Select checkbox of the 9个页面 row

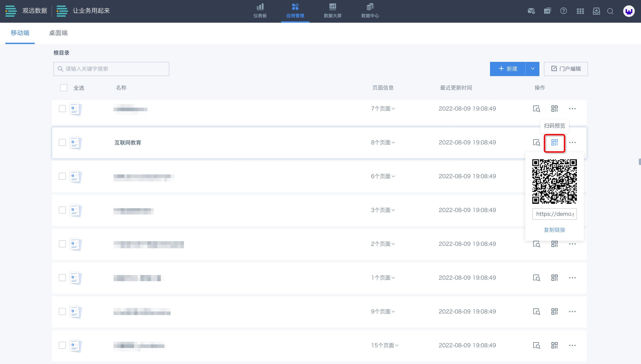62,311
